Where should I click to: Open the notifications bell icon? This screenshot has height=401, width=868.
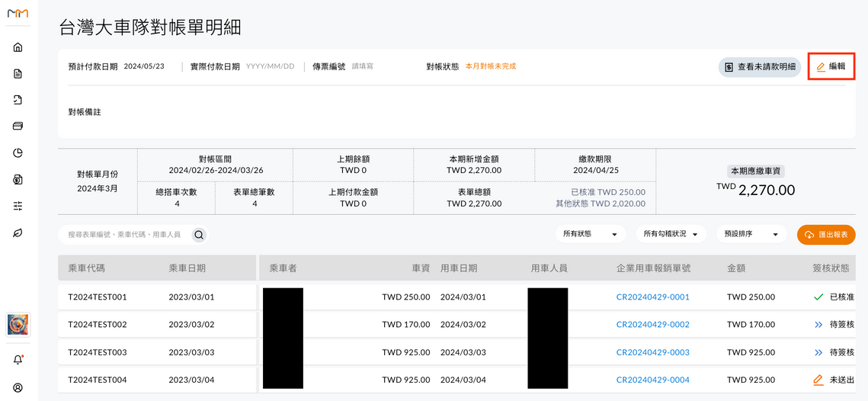coord(18,360)
